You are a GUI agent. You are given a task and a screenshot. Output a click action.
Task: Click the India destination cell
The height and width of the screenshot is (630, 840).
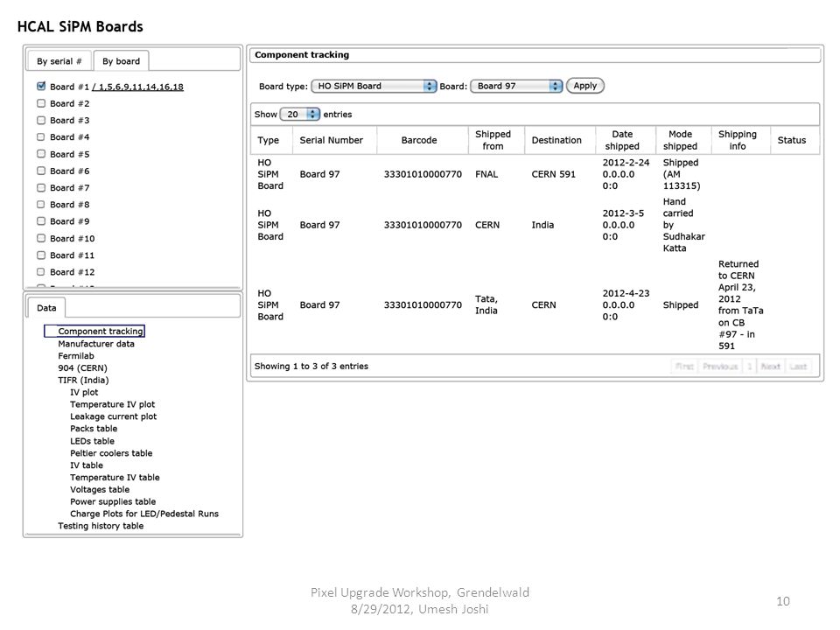[542, 225]
